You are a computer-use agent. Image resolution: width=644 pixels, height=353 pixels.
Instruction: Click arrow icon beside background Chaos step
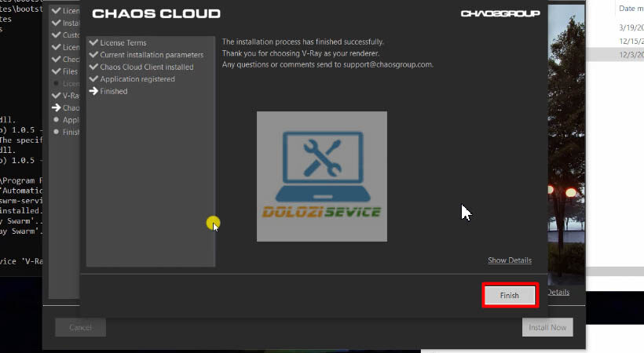coord(56,107)
